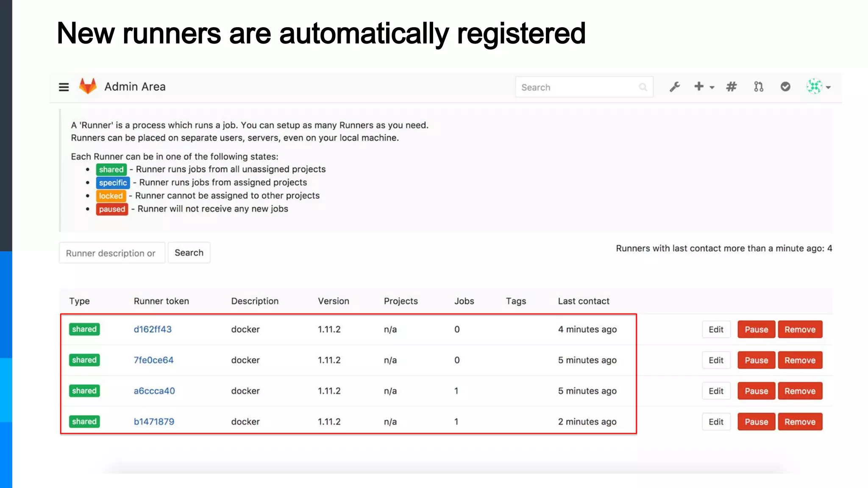Click the search magnifier icon
The width and height of the screenshot is (868, 488).
click(x=643, y=87)
